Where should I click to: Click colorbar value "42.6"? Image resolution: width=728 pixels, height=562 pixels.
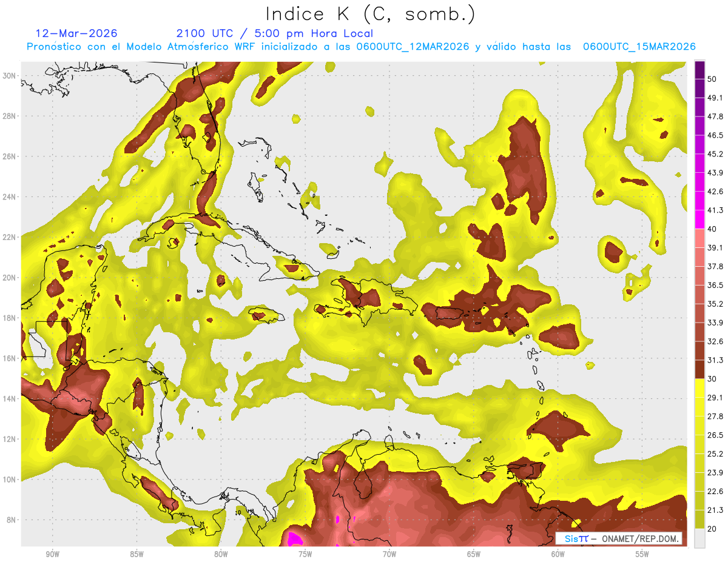715,192
